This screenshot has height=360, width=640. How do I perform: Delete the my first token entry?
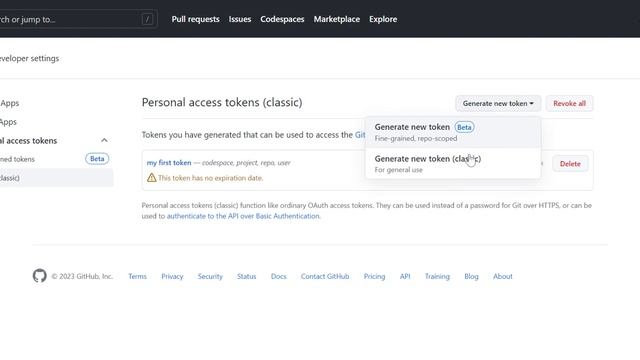570,164
